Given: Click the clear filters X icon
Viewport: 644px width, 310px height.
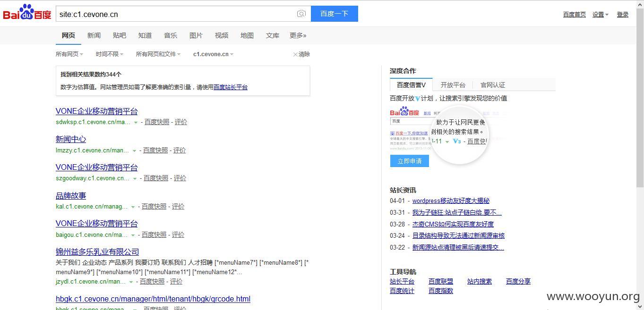Looking at the screenshot, I should pyautogui.click(x=295, y=54).
